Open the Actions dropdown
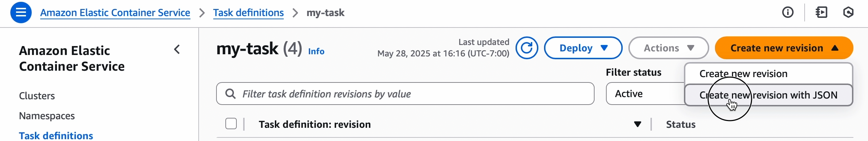The height and width of the screenshot is (141, 868). [x=669, y=48]
